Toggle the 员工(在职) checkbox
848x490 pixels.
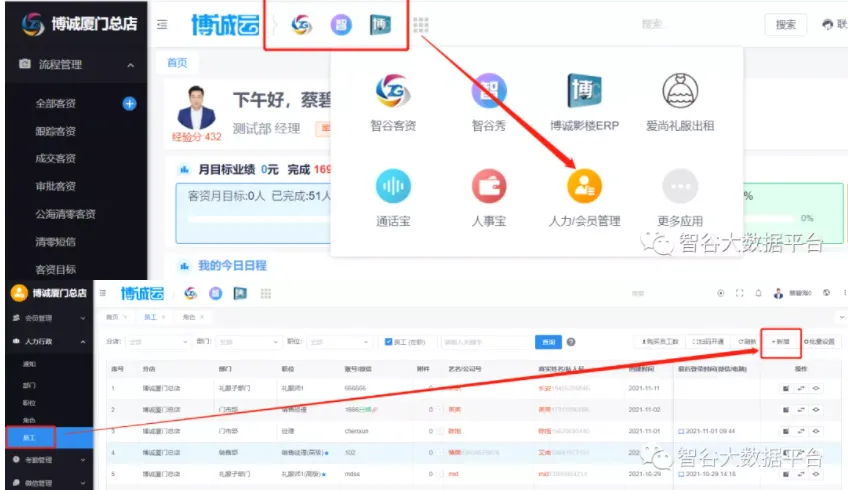coord(389,341)
